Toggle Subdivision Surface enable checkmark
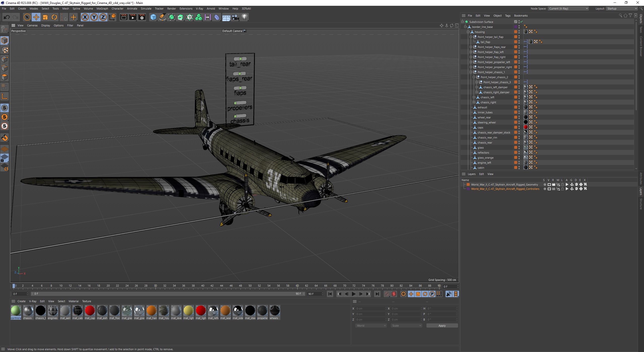Image resolution: width=644 pixels, height=352 pixels. (x=521, y=22)
